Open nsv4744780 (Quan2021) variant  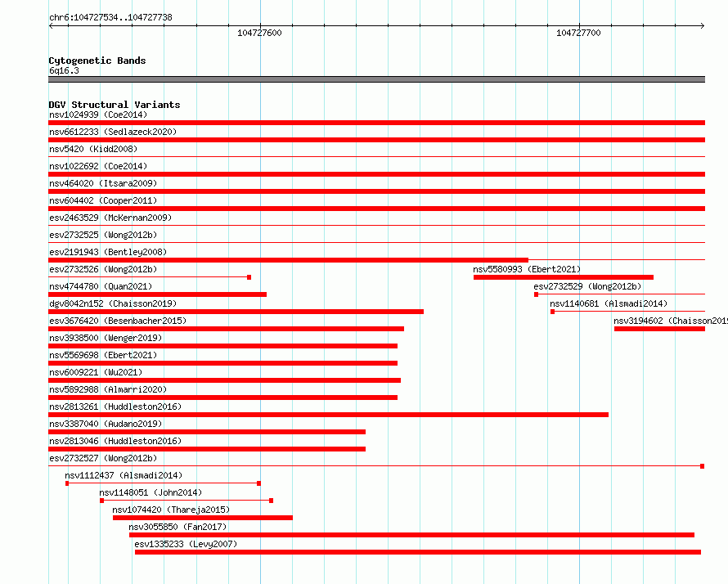coord(101,286)
